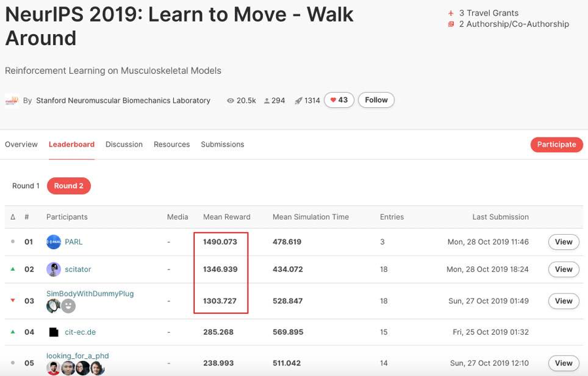588x376 pixels.
Task: Click the black cit-ec.de avatar square
Action: click(54, 332)
